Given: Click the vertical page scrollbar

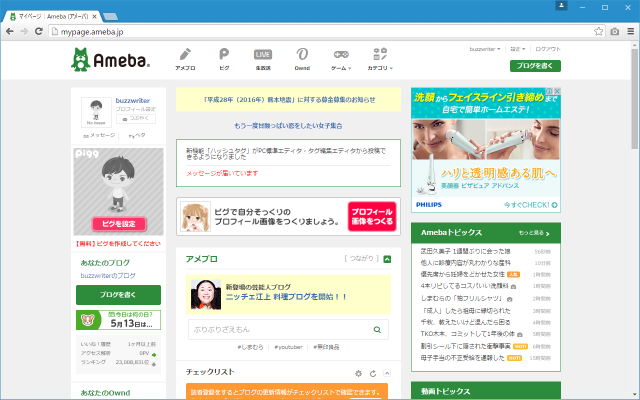Looking at the screenshot, I should point(635,99).
